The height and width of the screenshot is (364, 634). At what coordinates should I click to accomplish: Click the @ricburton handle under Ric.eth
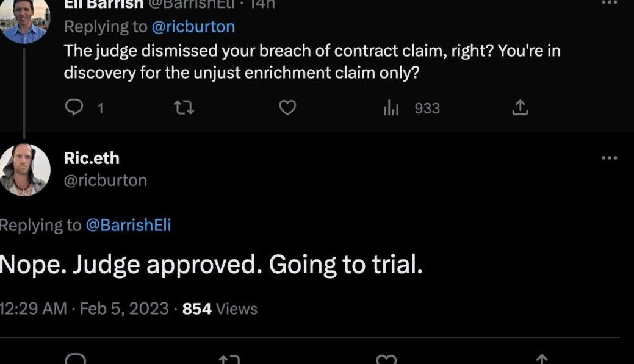(x=106, y=180)
